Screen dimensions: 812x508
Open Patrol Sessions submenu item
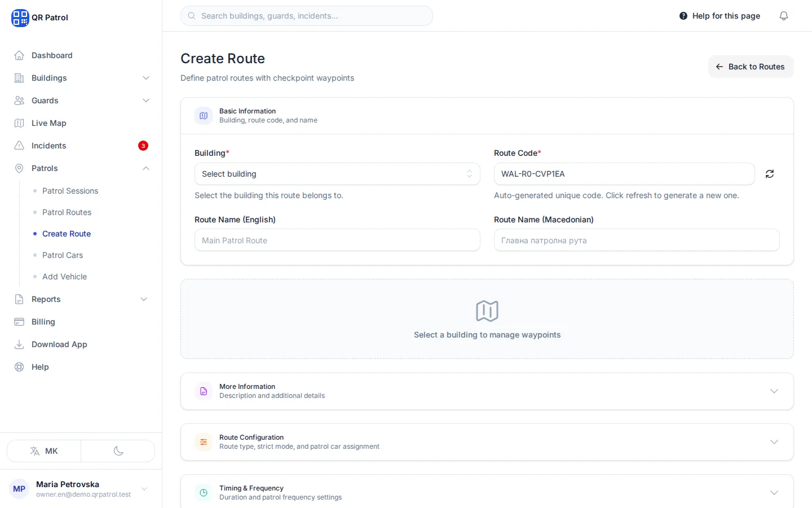coord(70,191)
